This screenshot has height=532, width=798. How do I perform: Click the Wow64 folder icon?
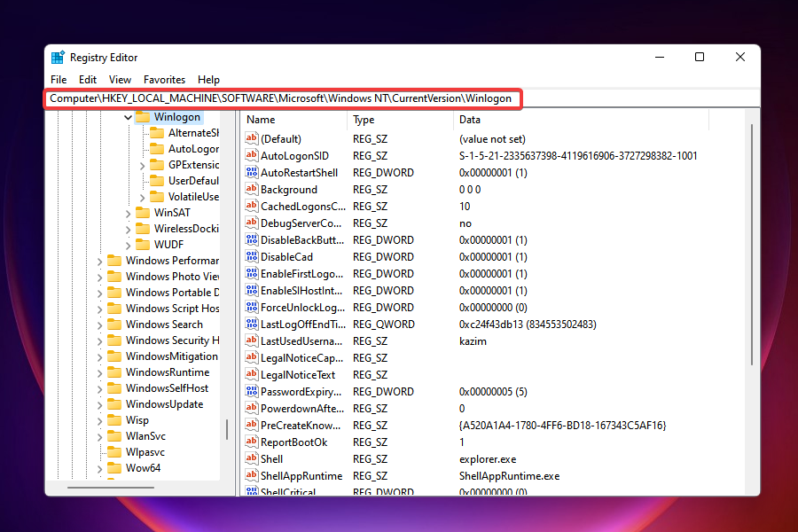(x=114, y=468)
